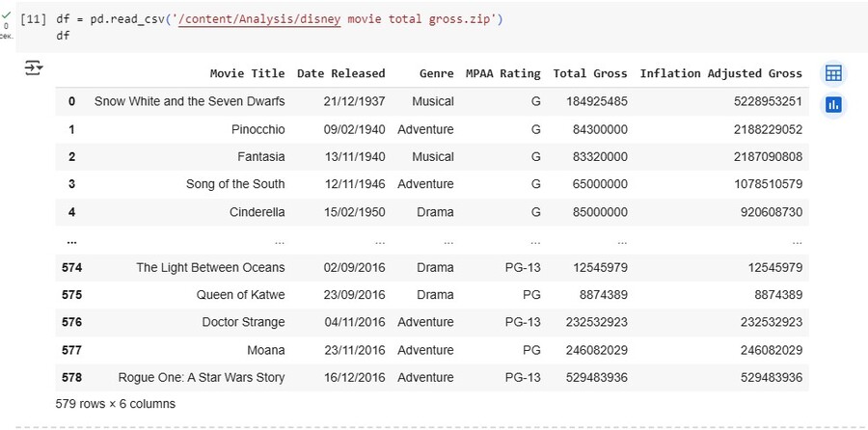Image resolution: width=868 pixels, height=430 pixels.
Task: Click the Movie Title column header
Action: coord(247,73)
